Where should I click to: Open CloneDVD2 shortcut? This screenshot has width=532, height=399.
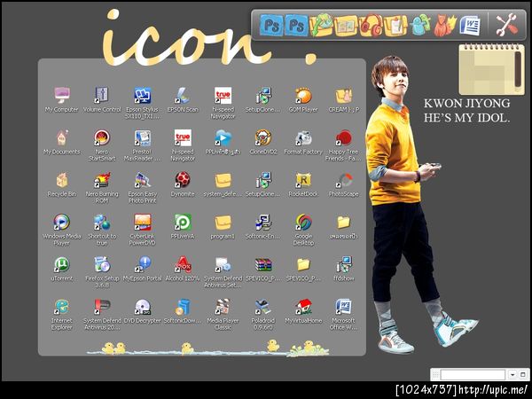(263, 142)
